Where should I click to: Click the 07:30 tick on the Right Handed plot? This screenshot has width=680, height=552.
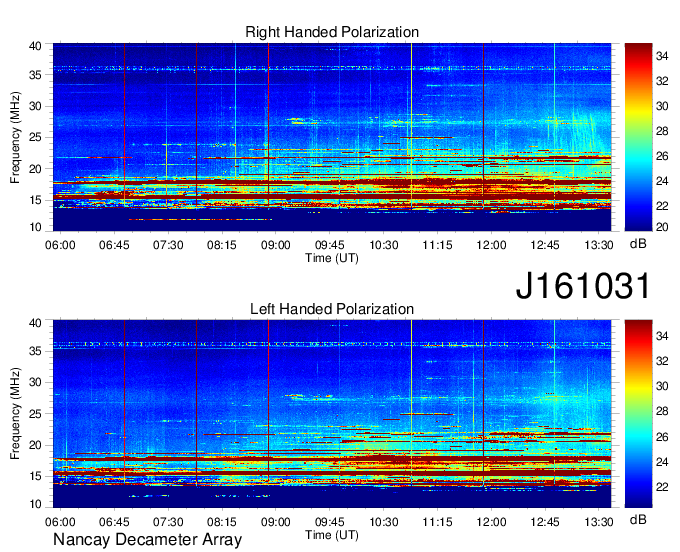168,245
